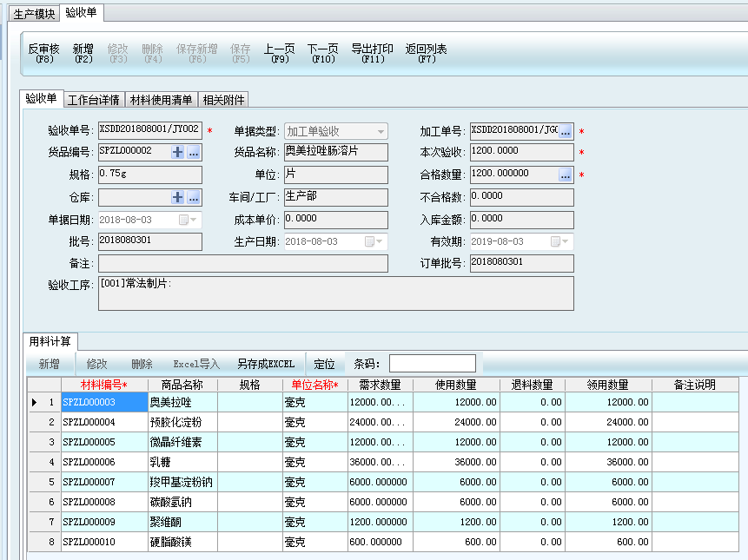
Task: Click 导出打印 (F11)
Action: (x=372, y=53)
